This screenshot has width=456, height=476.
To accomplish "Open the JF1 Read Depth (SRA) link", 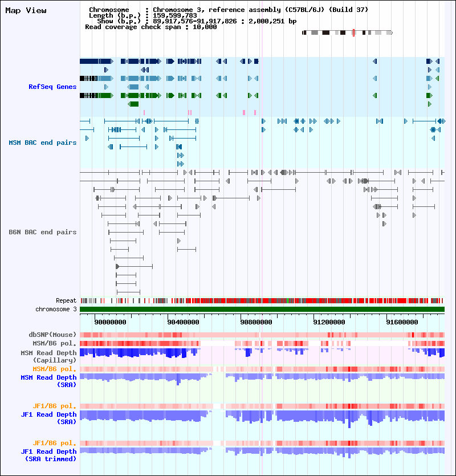I will point(48,418).
